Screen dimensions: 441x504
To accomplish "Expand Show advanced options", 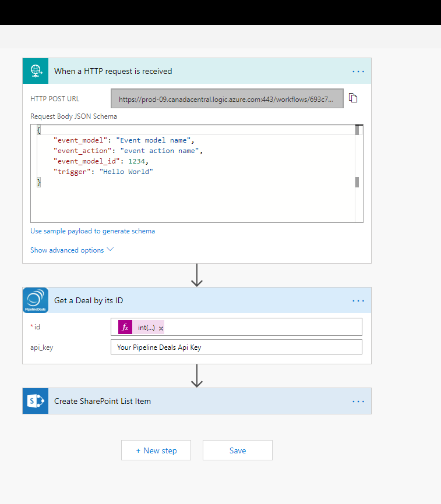I will click(72, 250).
